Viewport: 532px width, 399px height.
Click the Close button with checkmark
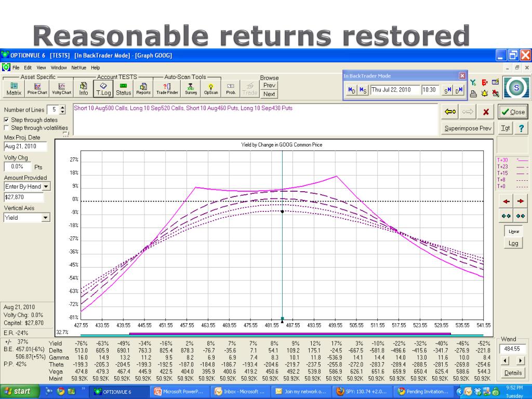tap(513, 112)
